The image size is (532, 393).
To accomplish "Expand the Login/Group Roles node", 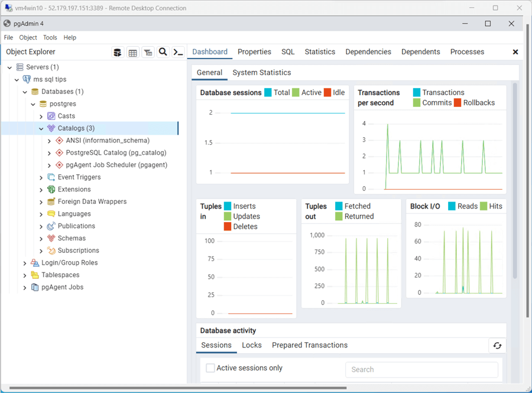I will 25,263.
